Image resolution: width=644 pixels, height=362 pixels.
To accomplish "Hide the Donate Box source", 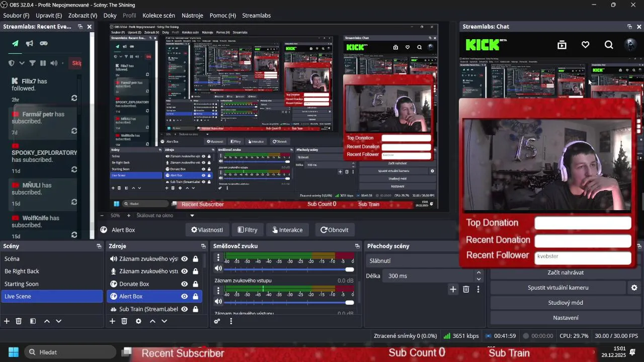I will 185,284.
